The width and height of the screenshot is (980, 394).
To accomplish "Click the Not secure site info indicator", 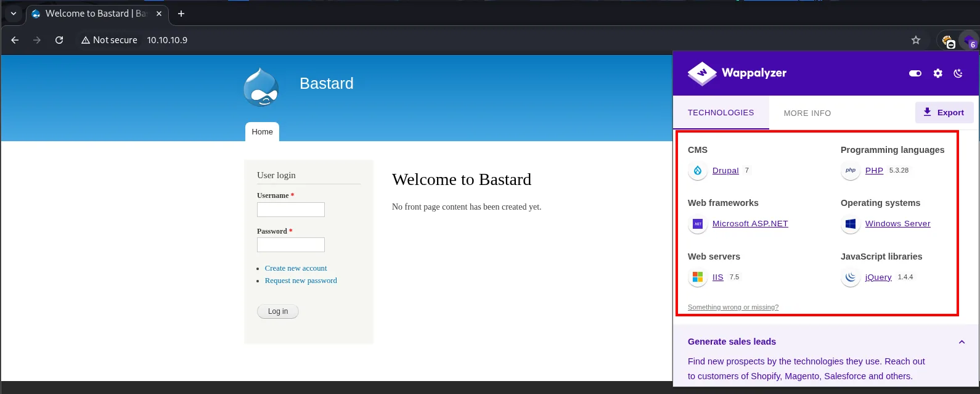I will coord(109,40).
